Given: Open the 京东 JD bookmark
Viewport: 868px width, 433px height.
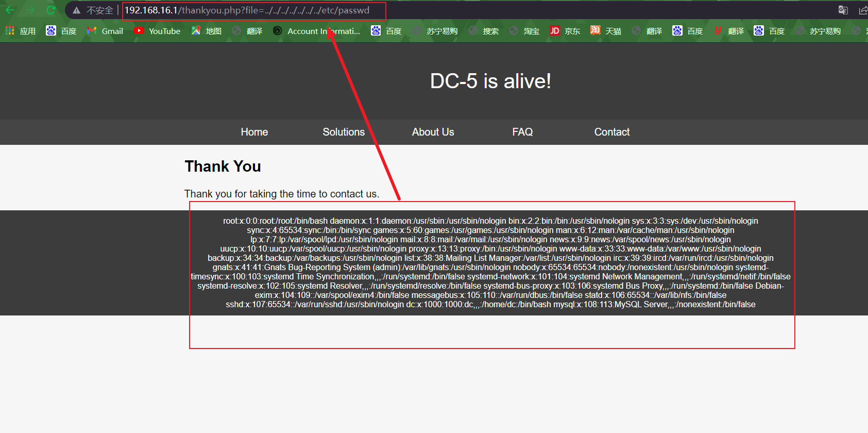Looking at the screenshot, I should (x=565, y=31).
